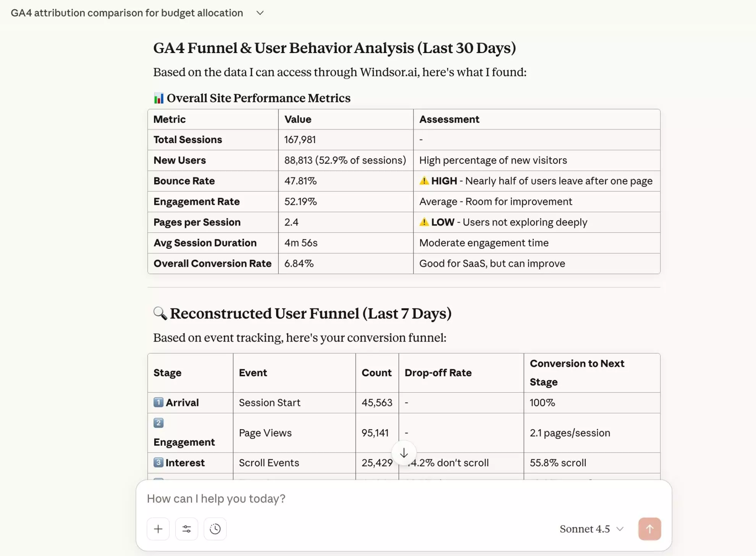Click the number 2 badge on Engagement stage

[x=158, y=423]
